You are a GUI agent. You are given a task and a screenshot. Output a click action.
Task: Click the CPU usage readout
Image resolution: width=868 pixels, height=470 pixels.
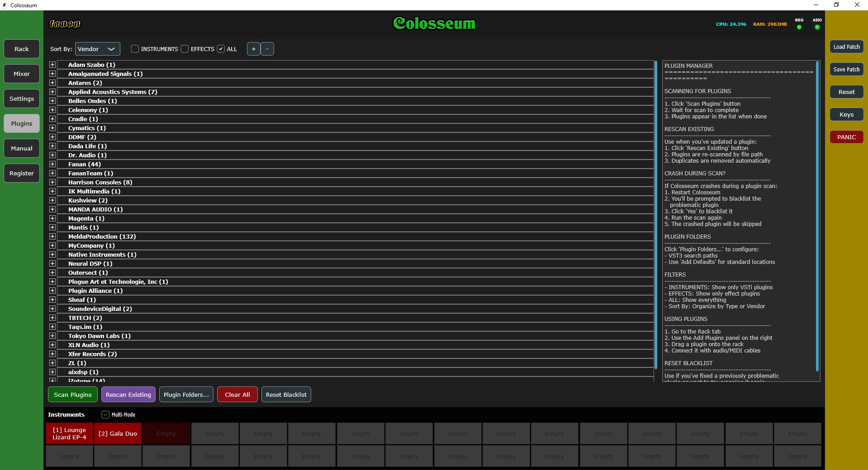click(731, 24)
